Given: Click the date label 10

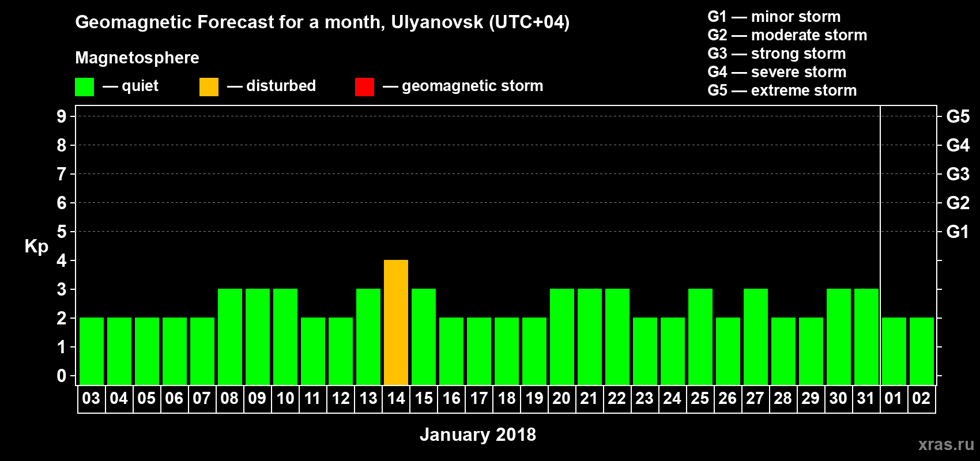Looking at the screenshot, I should pos(285,398).
